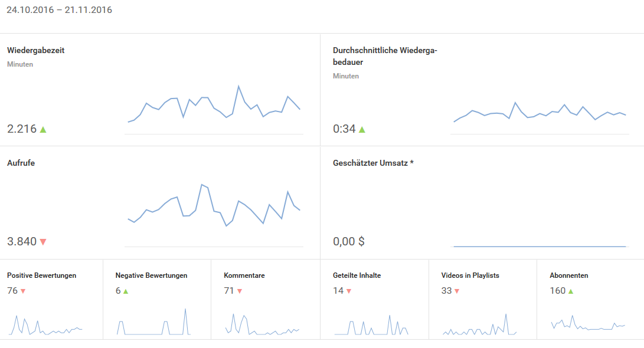Click green arrow next to 6 Negative Bewertungen
This screenshot has height=348, width=644.
click(x=126, y=291)
